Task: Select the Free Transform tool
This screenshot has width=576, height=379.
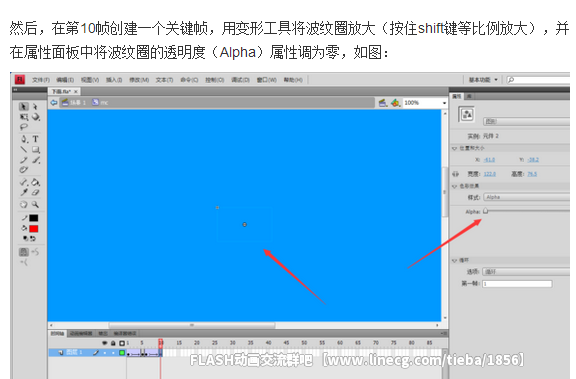Action: click(24, 117)
